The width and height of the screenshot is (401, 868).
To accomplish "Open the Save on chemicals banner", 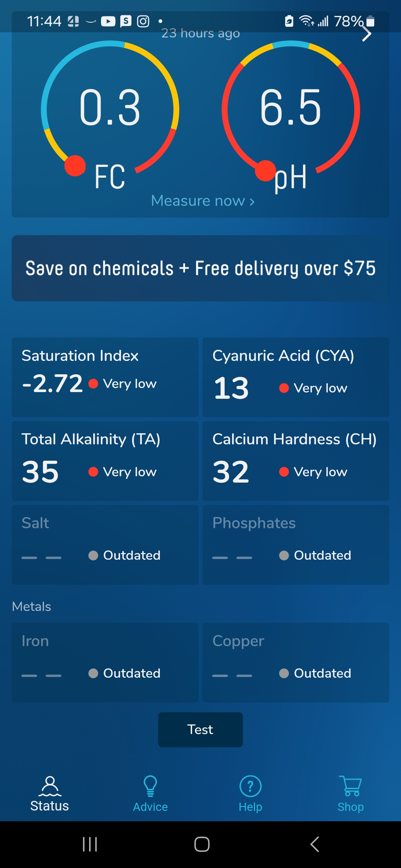I will tap(200, 268).
